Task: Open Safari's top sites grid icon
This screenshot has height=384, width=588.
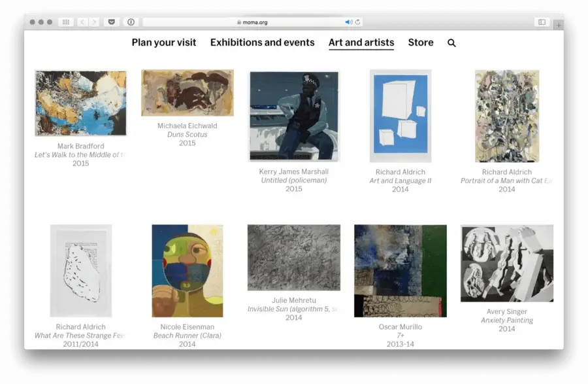Action: [x=65, y=22]
